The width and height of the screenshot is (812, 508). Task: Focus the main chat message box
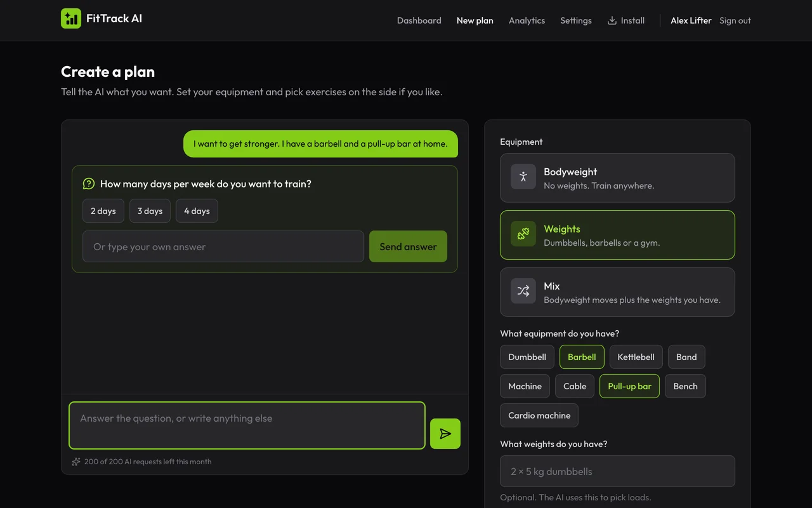click(x=247, y=425)
